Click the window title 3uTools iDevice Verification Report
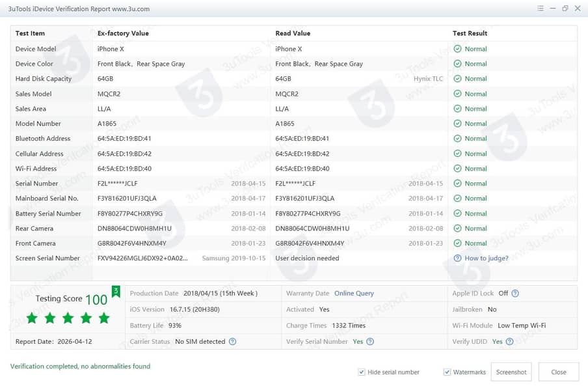588x390 pixels. [x=79, y=8]
